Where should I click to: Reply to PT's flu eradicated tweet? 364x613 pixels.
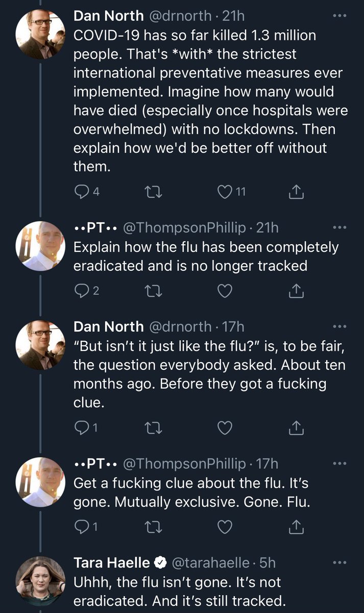[x=82, y=291]
